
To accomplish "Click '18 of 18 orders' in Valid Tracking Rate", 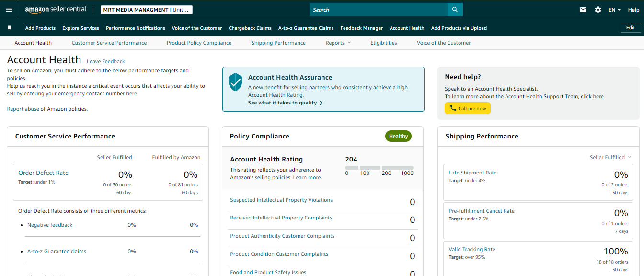I will click(x=612, y=262).
